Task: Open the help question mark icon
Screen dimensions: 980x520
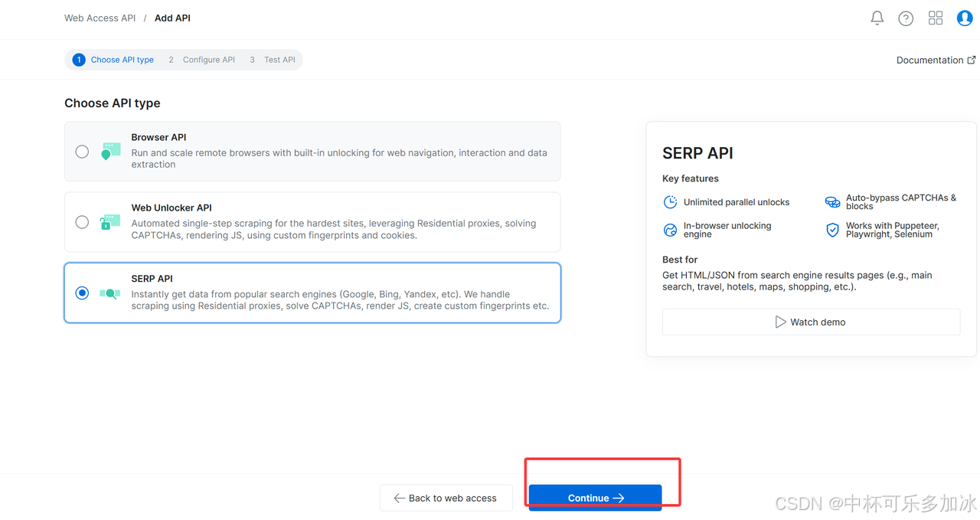Action: tap(906, 18)
